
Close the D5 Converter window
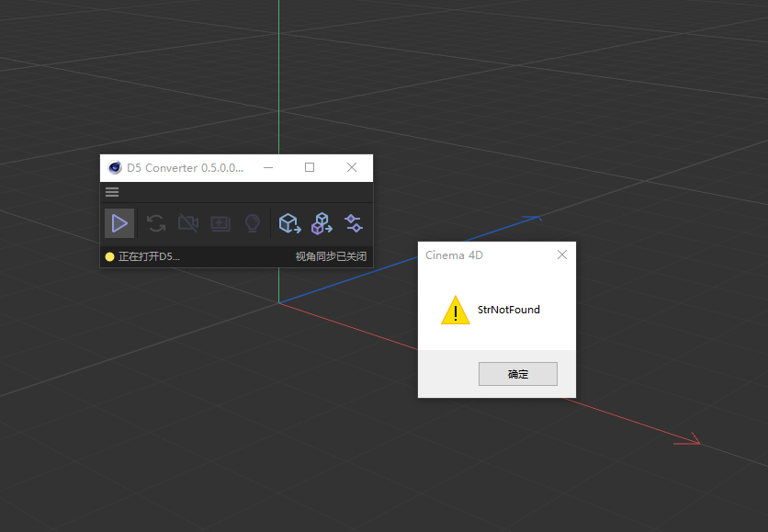(352, 168)
